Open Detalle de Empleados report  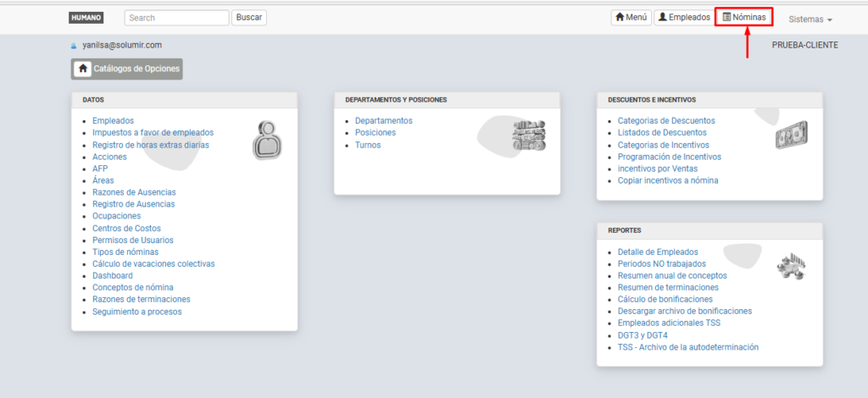pos(658,252)
